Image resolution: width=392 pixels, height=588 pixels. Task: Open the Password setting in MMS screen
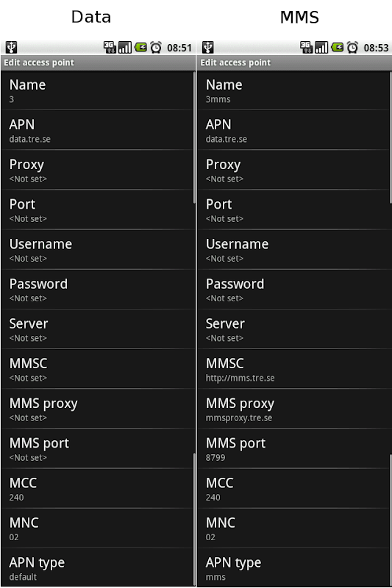point(293,290)
